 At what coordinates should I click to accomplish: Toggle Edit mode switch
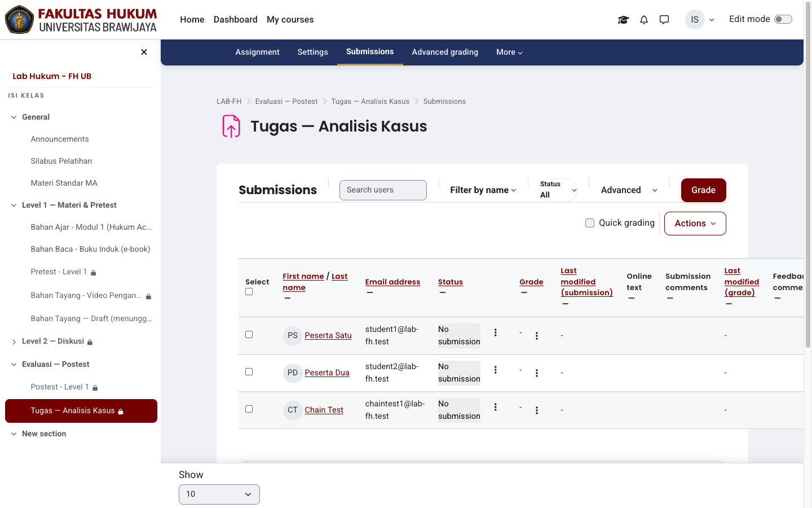(x=783, y=19)
